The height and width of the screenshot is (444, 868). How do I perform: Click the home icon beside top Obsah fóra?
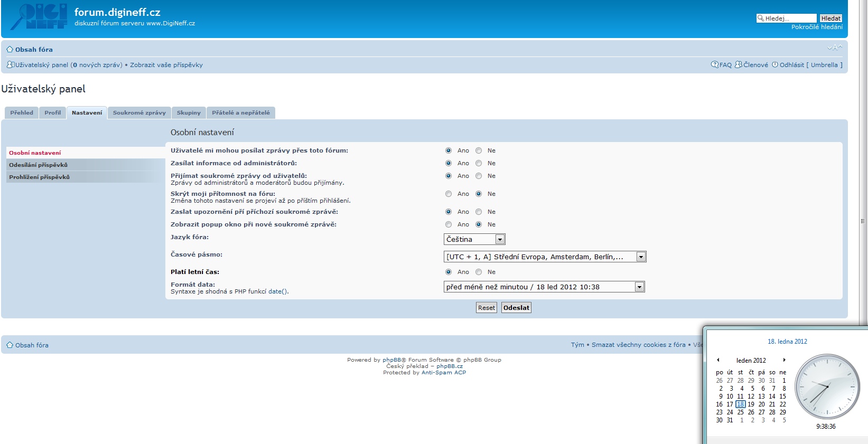click(x=10, y=50)
